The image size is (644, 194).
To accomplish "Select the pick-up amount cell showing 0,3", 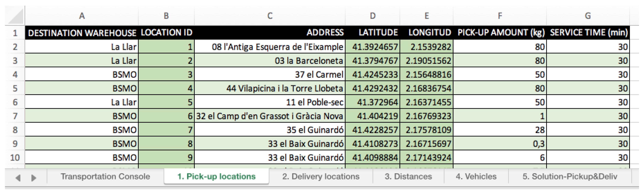I will click(x=500, y=144).
